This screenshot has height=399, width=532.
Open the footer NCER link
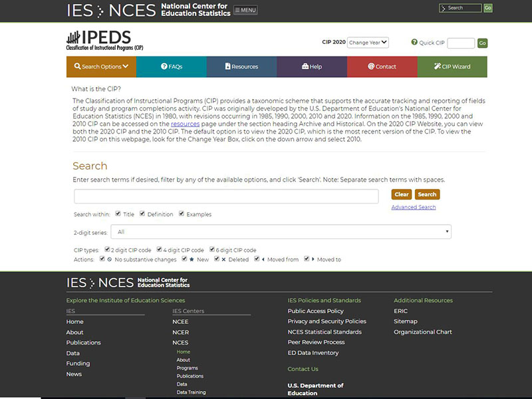coord(180,332)
